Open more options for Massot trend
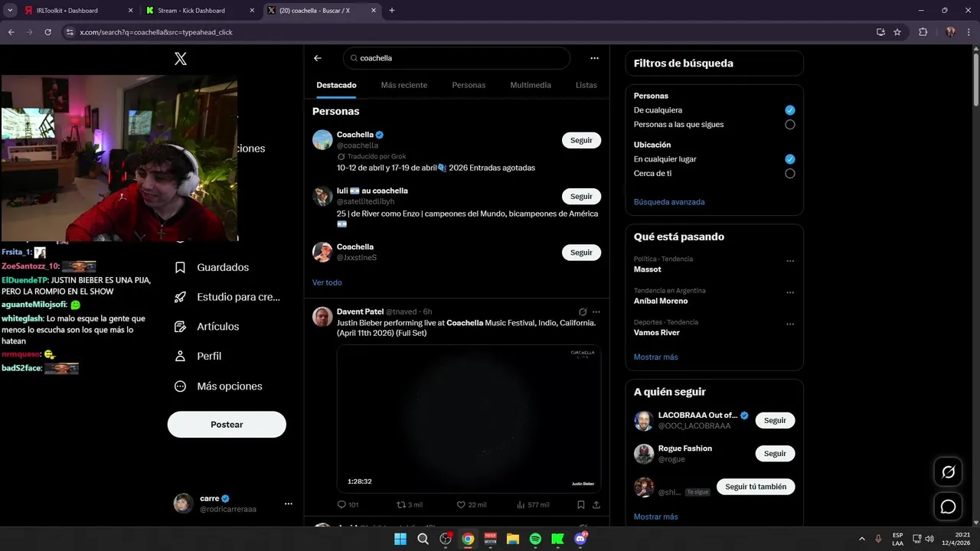Viewport: 980px width, 551px height. 790,261
